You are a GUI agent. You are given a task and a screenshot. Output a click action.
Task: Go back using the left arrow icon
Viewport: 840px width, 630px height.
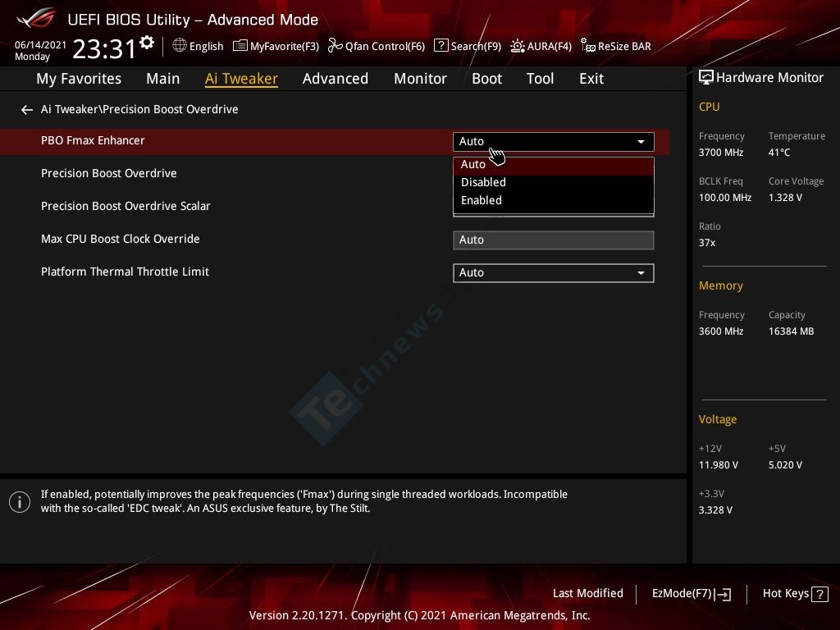tap(27, 110)
